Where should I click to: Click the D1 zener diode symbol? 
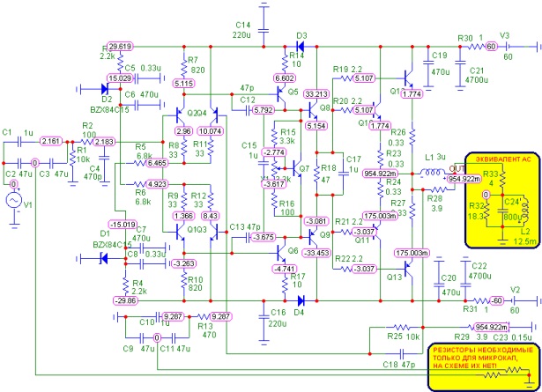point(103,258)
